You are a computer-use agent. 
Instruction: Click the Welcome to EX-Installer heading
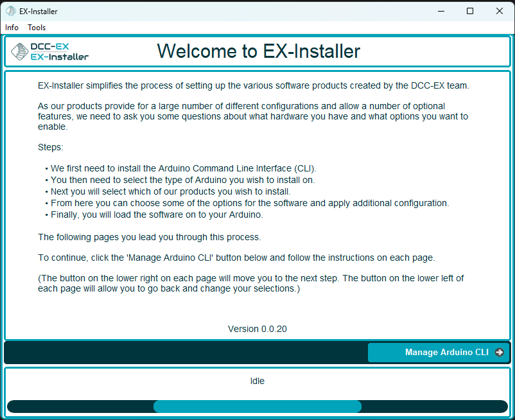[259, 51]
